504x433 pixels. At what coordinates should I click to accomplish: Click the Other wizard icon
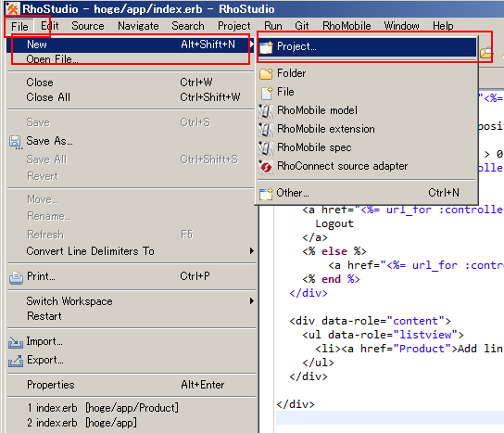(x=266, y=194)
